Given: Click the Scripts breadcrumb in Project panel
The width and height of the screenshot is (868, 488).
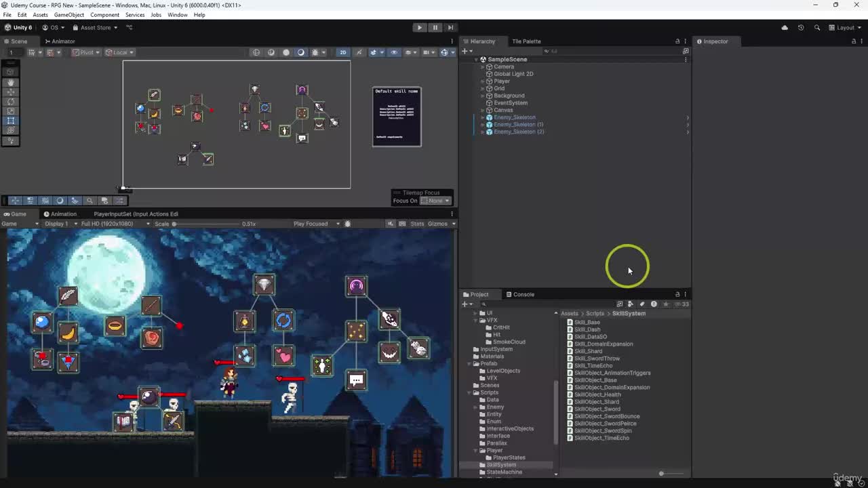Looking at the screenshot, I should pyautogui.click(x=595, y=314).
